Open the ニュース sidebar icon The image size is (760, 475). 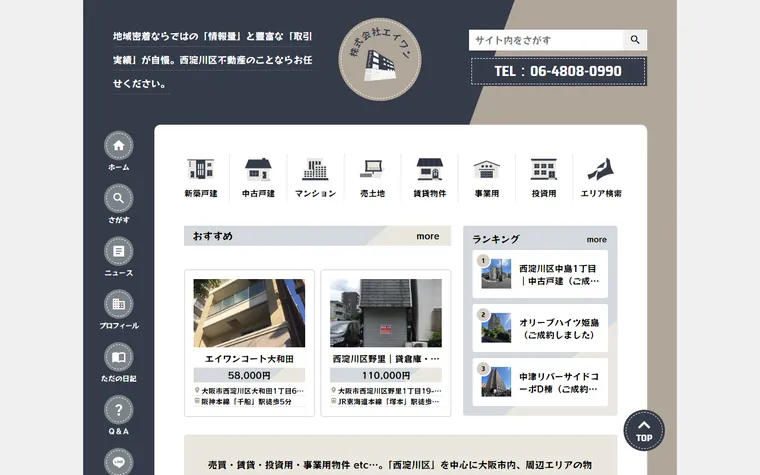click(119, 252)
